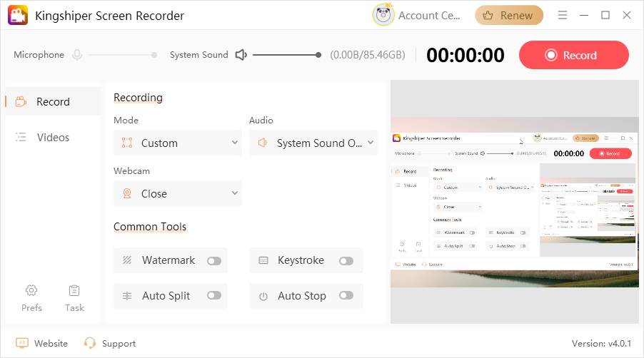The width and height of the screenshot is (644, 358).
Task: Enable the Keystroke toggle
Action: click(x=346, y=261)
